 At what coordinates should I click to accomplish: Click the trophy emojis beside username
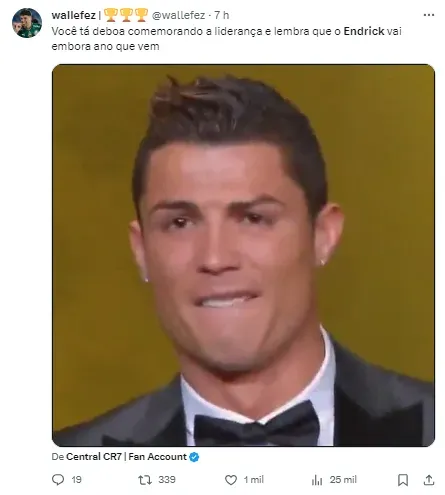[x=126, y=15]
